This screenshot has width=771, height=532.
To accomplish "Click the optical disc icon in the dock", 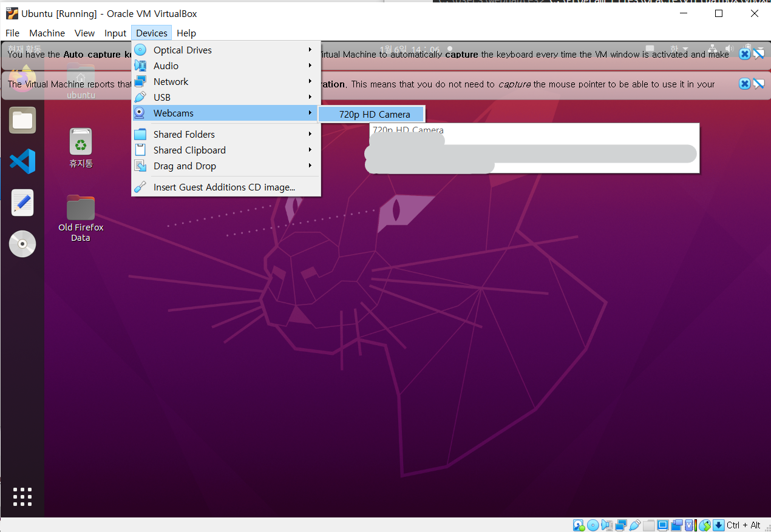I will [22, 244].
